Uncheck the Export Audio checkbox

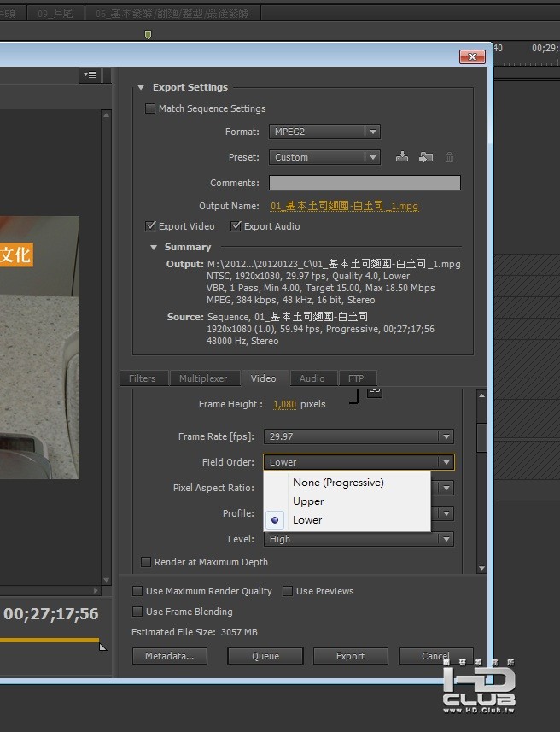[236, 226]
